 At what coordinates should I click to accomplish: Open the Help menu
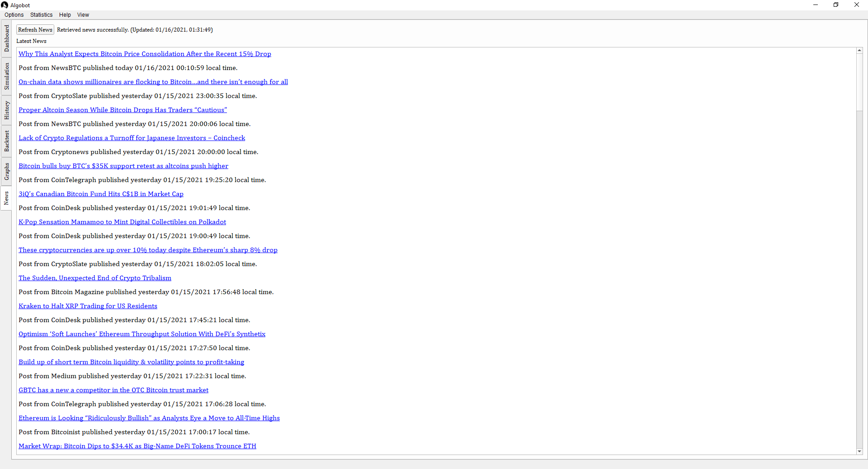click(x=65, y=15)
